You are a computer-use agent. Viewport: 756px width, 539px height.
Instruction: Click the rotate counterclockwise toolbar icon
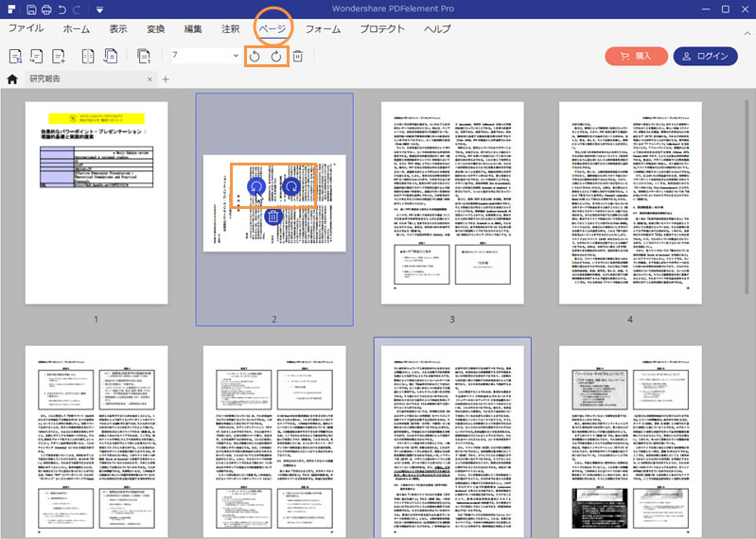point(255,57)
